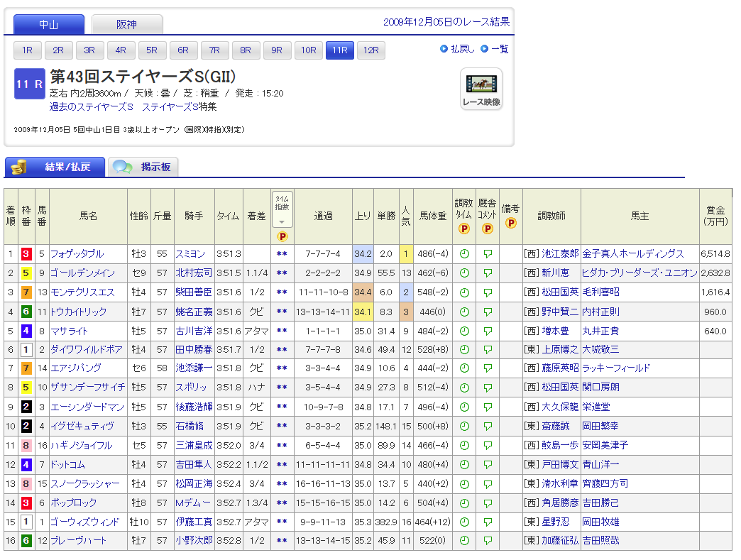Click the premium P icon under タイム指数
The image size is (741, 560).
point(282,236)
